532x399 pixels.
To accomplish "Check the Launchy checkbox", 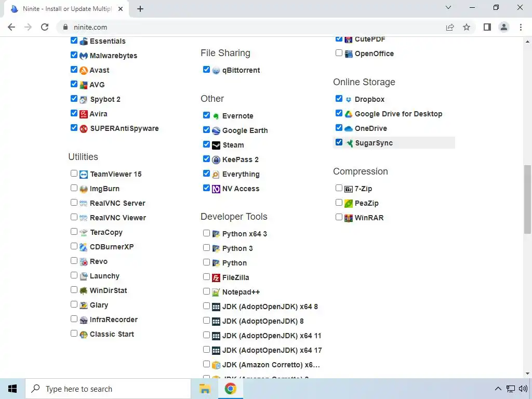I will pyautogui.click(x=74, y=275).
